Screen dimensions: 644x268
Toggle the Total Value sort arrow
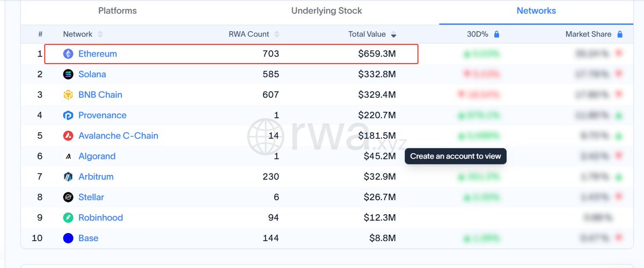click(x=393, y=34)
